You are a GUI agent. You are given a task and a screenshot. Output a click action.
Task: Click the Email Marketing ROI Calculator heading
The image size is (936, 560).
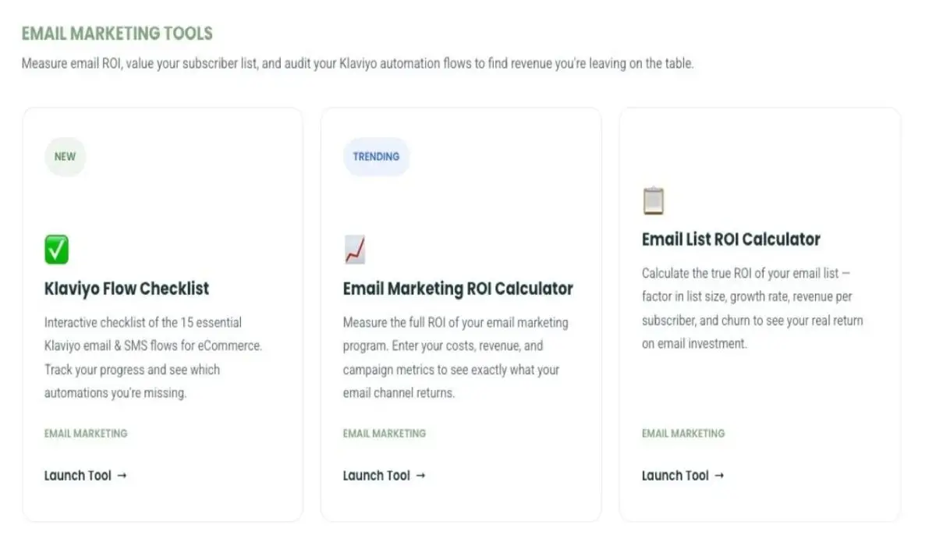pos(457,289)
